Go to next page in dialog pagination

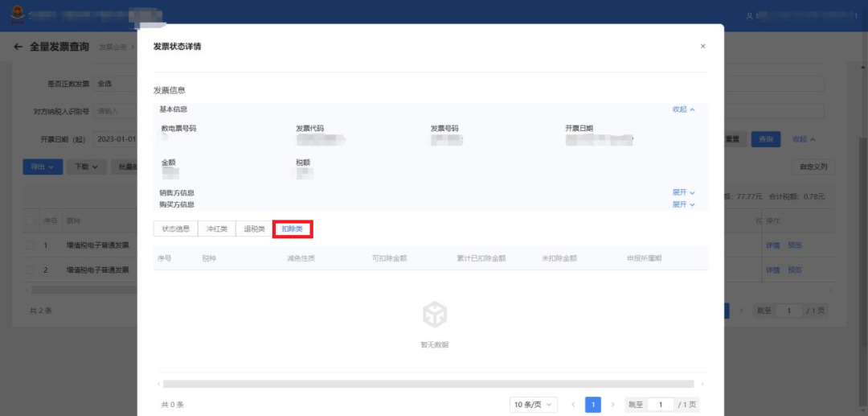[x=612, y=405]
